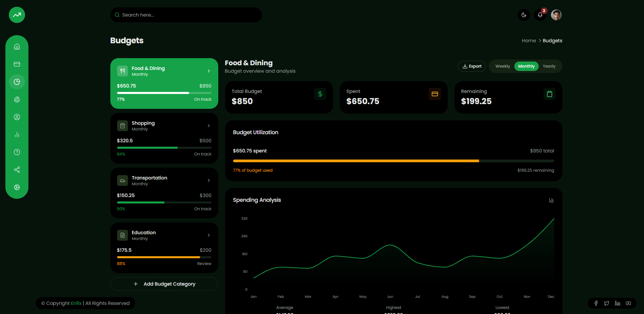Image resolution: width=644 pixels, height=314 pixels.
Task: Click the Enfix trending-up logo icon
Action: pos(17,15)
